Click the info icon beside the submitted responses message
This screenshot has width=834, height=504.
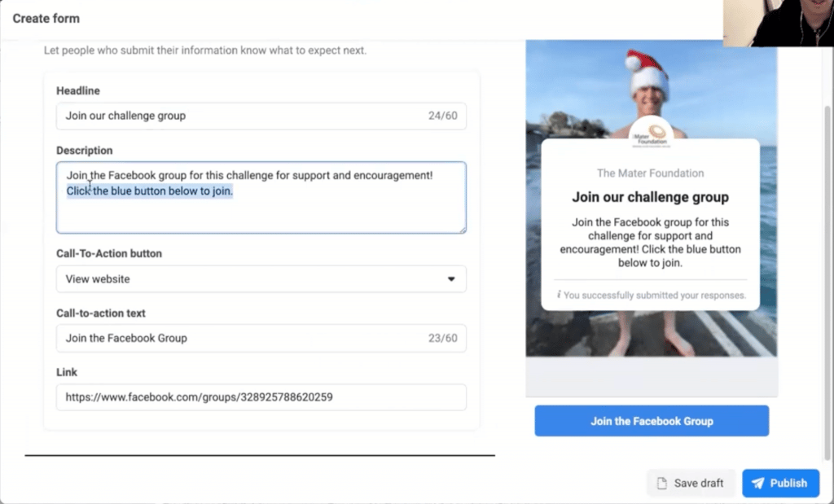click(560, 296)
